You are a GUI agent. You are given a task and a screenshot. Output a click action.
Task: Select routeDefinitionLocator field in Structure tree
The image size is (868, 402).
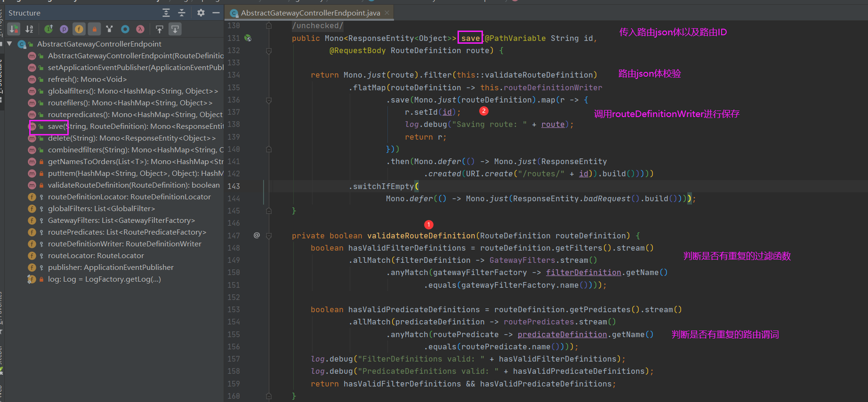(x=129, y=197)
